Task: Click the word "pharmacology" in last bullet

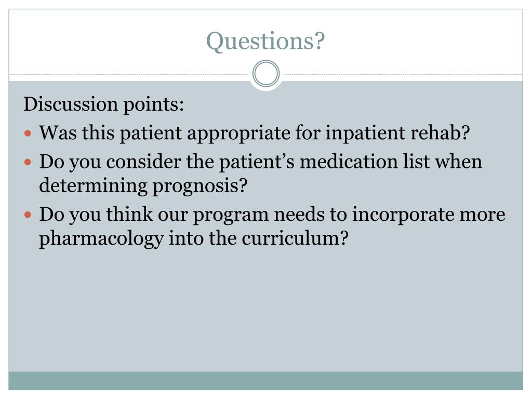Action: tap(101, 238)
